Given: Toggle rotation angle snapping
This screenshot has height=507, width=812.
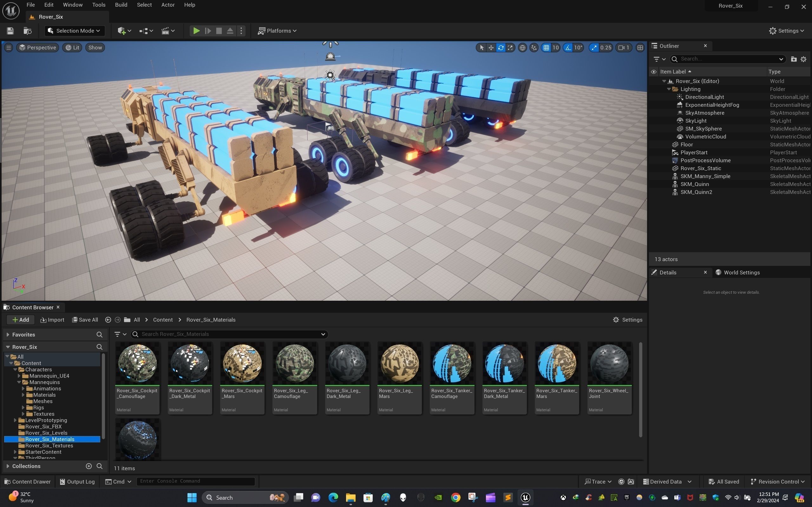Looking at the screenshot, I should [568, 48].
